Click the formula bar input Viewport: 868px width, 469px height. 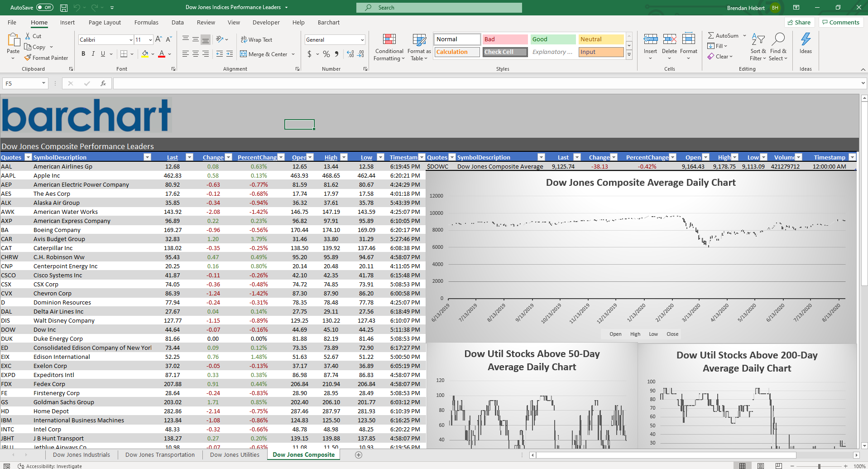487,83
